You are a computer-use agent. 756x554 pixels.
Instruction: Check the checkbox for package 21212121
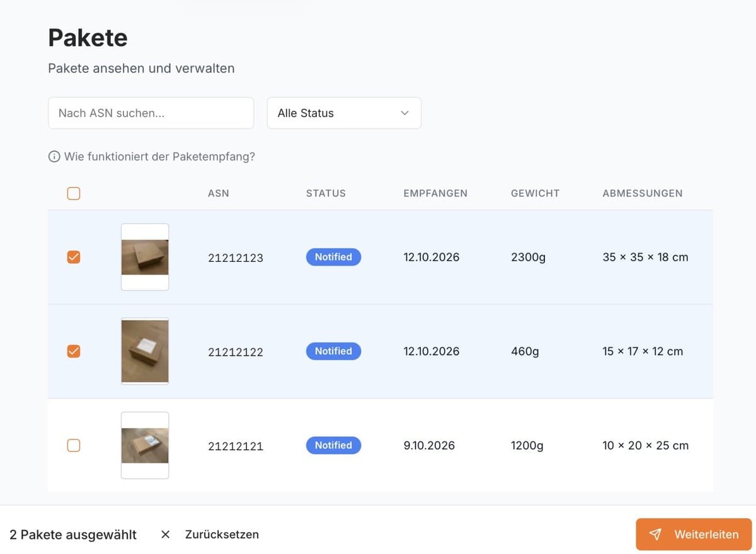pos(74,446)
